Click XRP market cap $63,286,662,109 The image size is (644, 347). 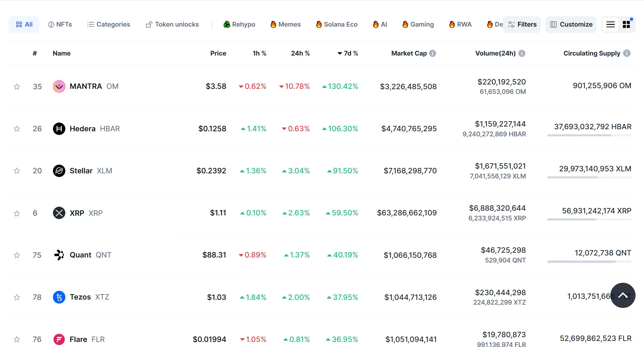click(x=407, y=213)
